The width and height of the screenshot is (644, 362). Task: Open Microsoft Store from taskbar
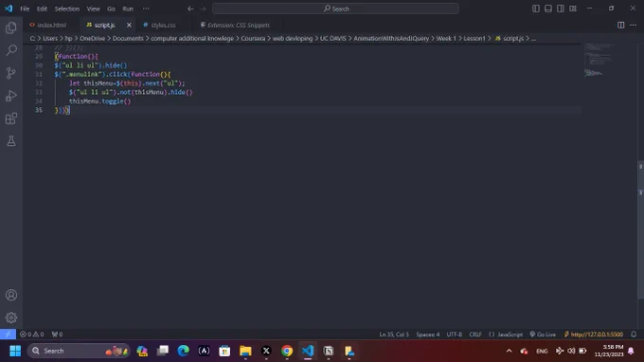coord(224,351)
